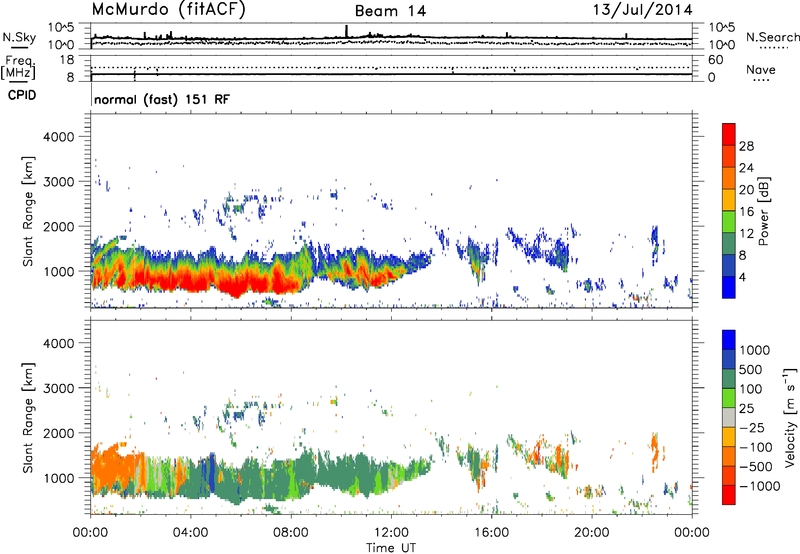800x554 pixels.
Task: Click the '16' tick on the power colorbar
Action: pyautogui.click(x=746, y=212)
